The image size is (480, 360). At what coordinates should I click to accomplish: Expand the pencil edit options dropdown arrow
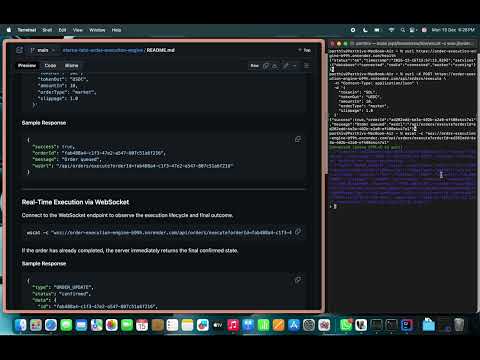coord(294,66)
